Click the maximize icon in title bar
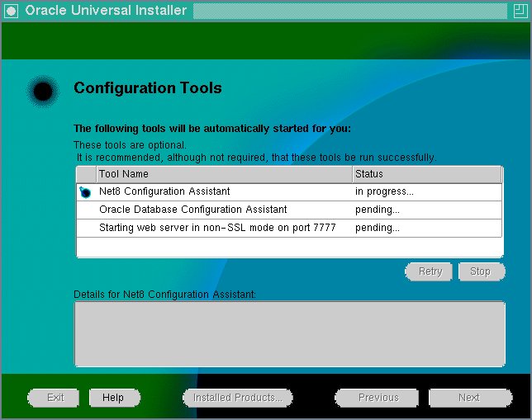The height and width of the screenshot is (420, 532). click(x=520, y=11)
